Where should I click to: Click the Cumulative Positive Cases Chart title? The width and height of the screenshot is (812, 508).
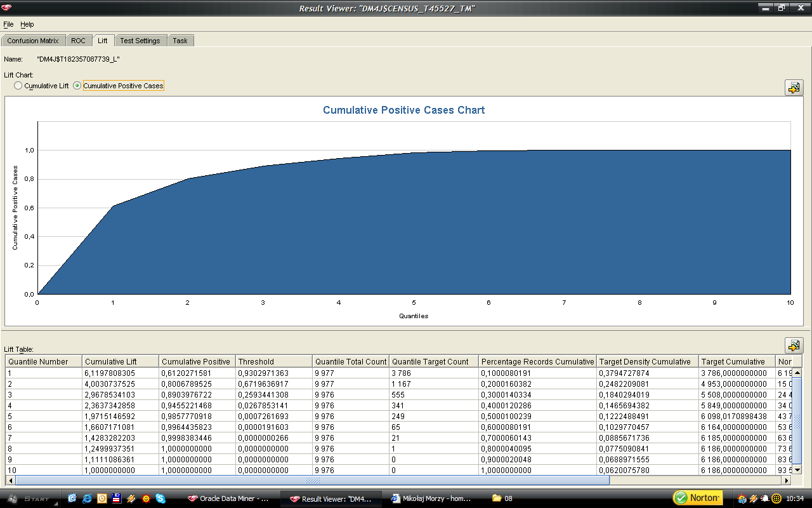coord(403,110)
